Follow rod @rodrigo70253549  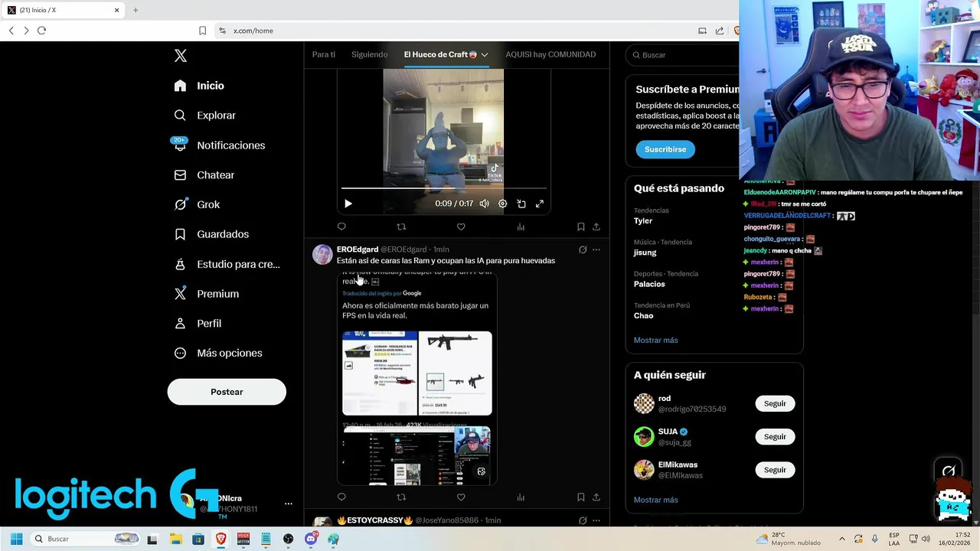(775, 403)
